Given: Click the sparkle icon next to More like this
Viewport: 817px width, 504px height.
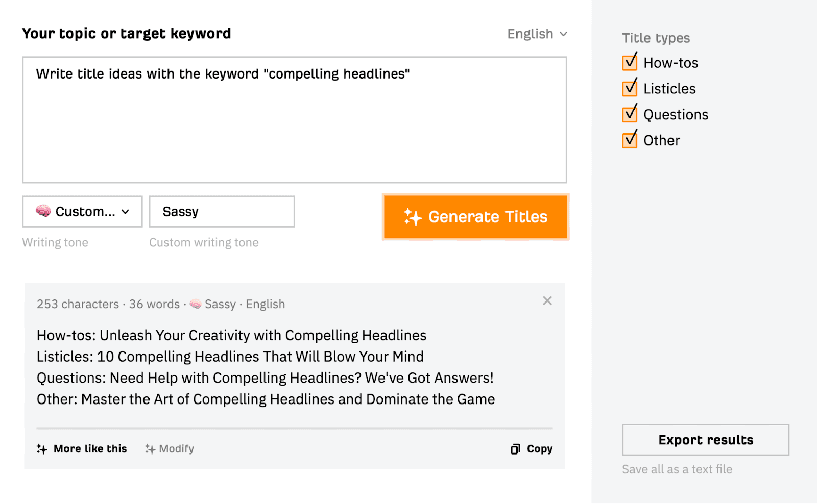Looking at the screenshot, I should (x=42, y=448).
